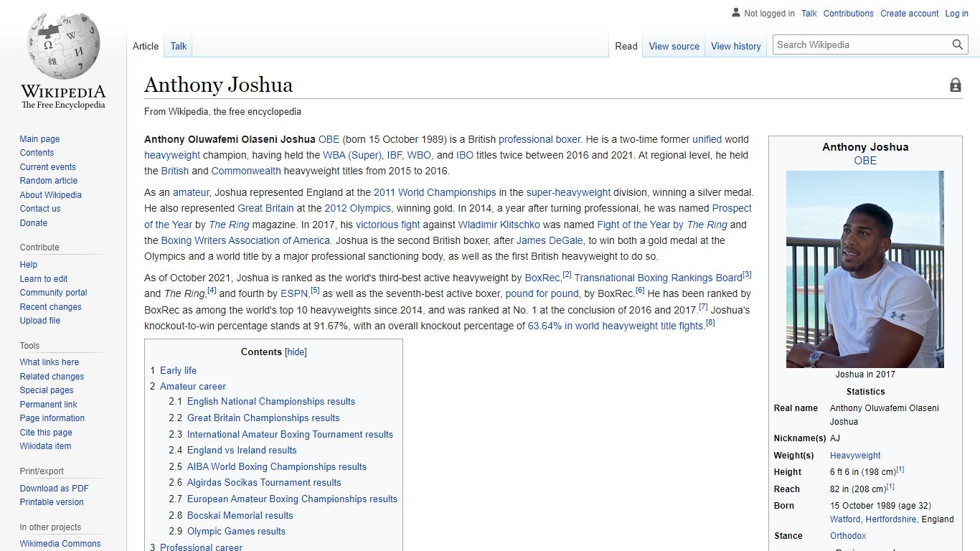
Task: Click the Contact us link
Action: click(40, 209)
